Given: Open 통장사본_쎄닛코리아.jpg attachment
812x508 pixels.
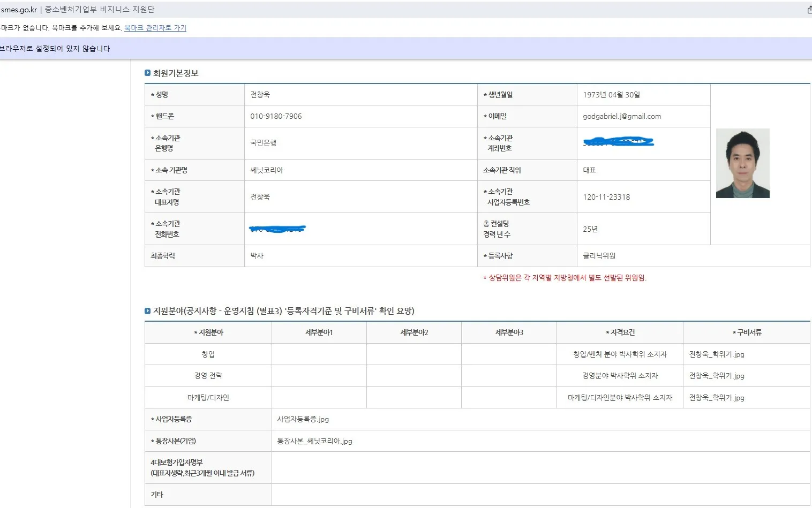Looking at the screenshot, I should (315, 441).
